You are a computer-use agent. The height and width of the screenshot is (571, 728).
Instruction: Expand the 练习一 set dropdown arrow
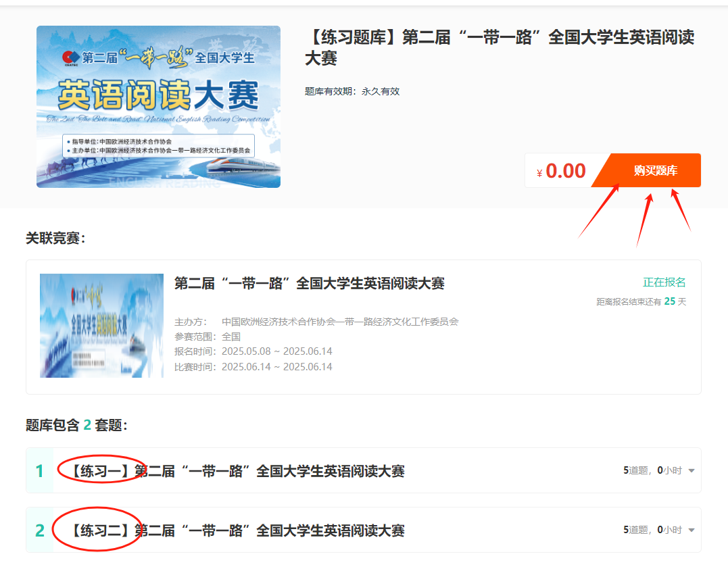691,471
